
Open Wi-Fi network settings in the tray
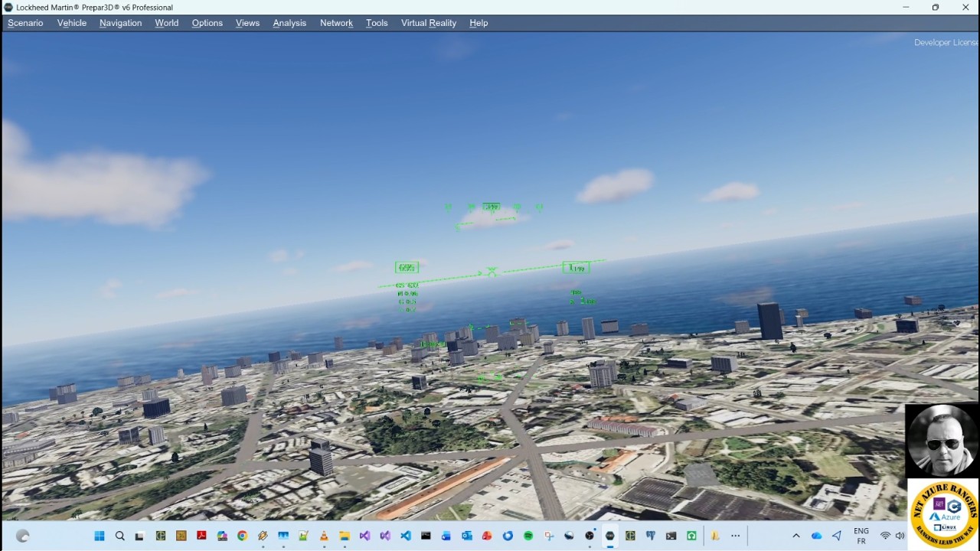(x=886, y=536)
